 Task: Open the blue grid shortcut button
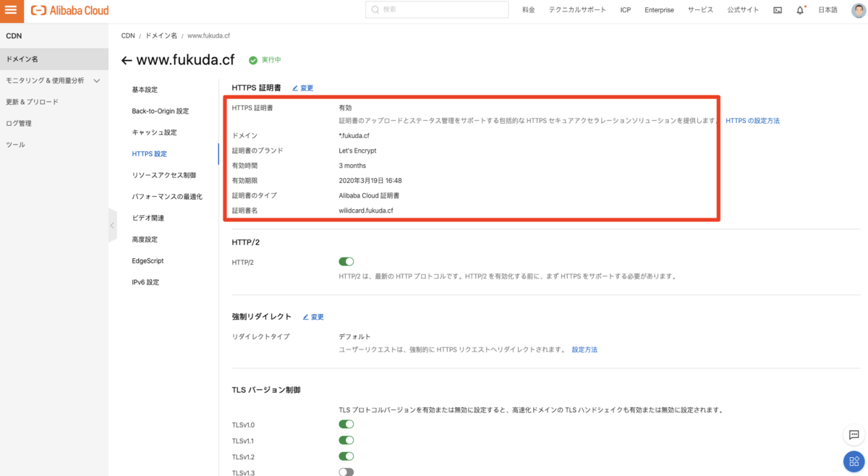coord(854,462)
